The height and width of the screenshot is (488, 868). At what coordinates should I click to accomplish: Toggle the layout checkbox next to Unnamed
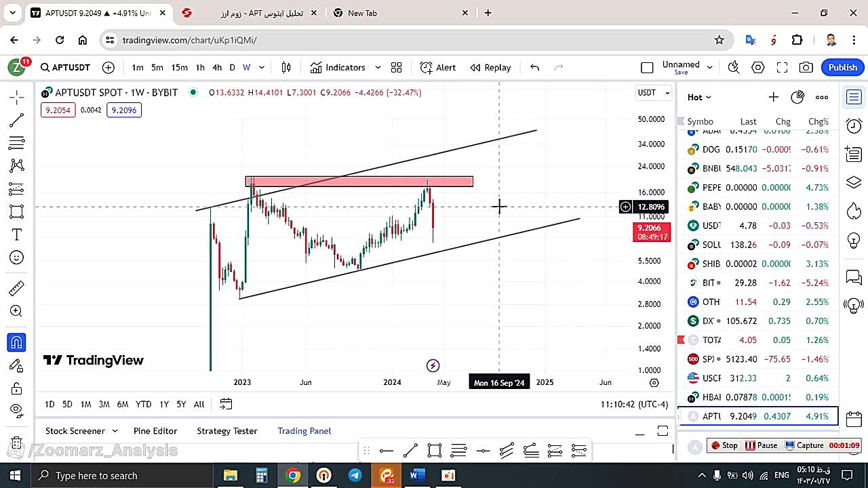coord(647,67)
